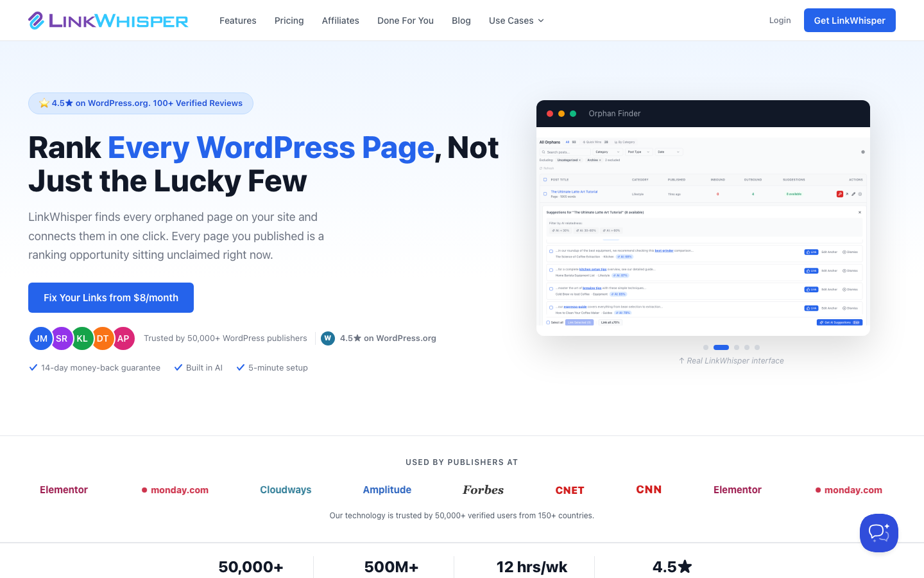Go to the Features page
The width and height of the screenshot is (924, 578).
238,21
